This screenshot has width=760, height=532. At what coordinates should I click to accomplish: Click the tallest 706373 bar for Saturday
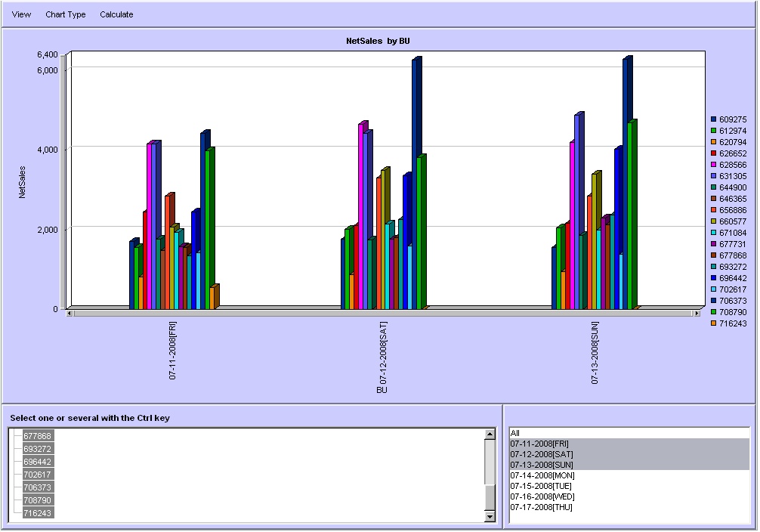coord(416,181)
